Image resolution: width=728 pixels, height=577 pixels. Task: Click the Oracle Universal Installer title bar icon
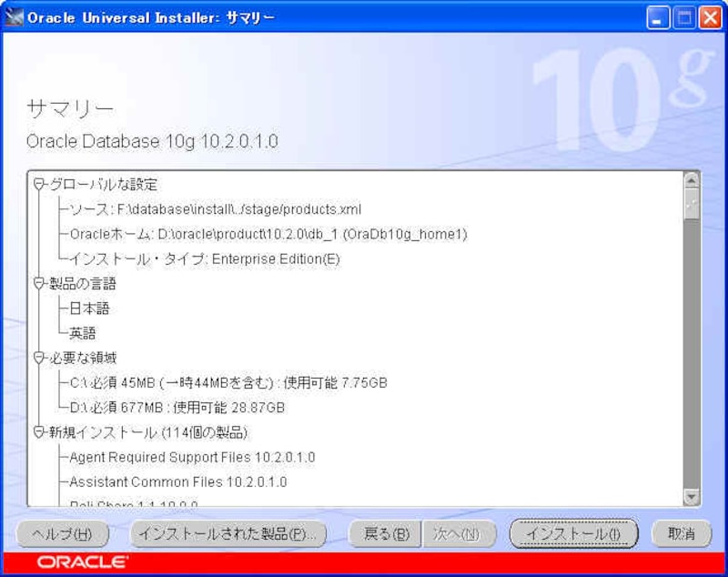pyautogui.click(x=14, y=17)
